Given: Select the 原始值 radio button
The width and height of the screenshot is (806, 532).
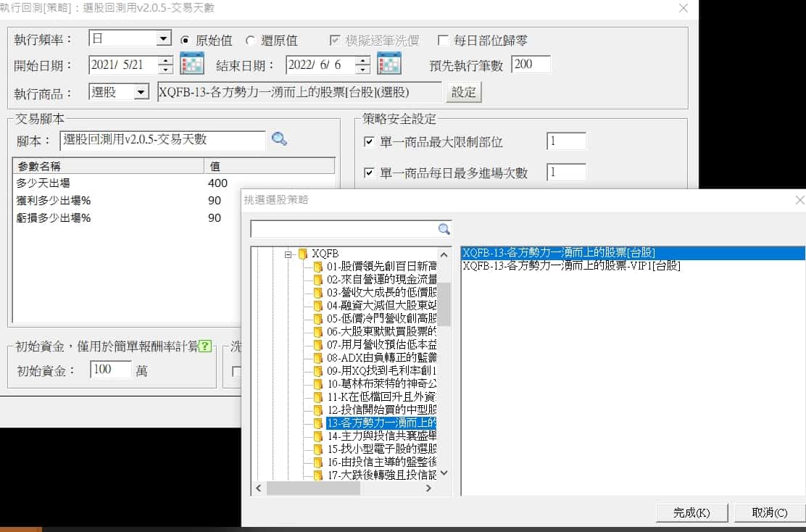Looking at the screenshot, I should [x=185, y=41].
